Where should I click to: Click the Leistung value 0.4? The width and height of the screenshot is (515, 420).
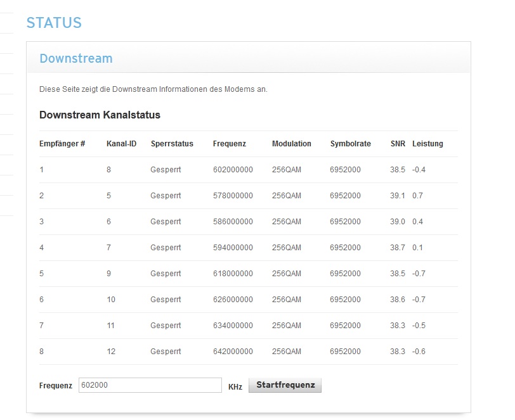[417, 222]
